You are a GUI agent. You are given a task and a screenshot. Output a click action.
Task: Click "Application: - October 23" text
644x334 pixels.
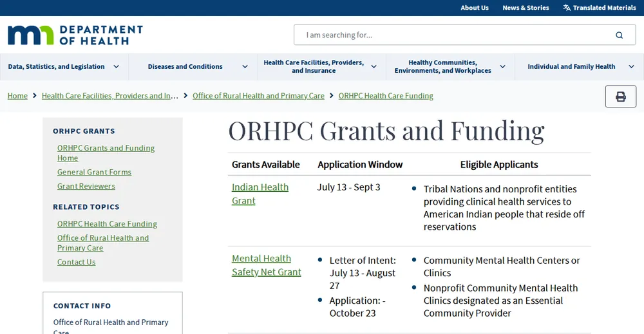(x=357, y=307)
